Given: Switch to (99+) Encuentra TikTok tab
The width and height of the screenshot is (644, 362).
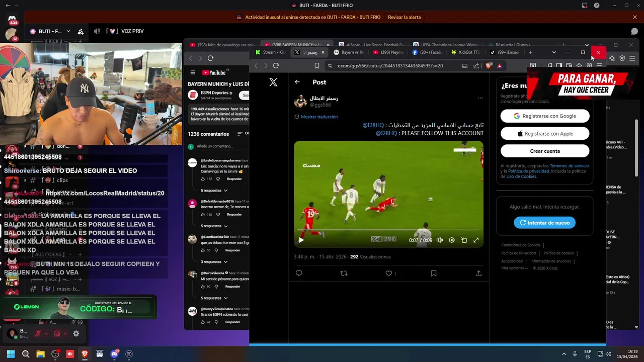Looking at the screenshot, I should (x=505, y=52).
